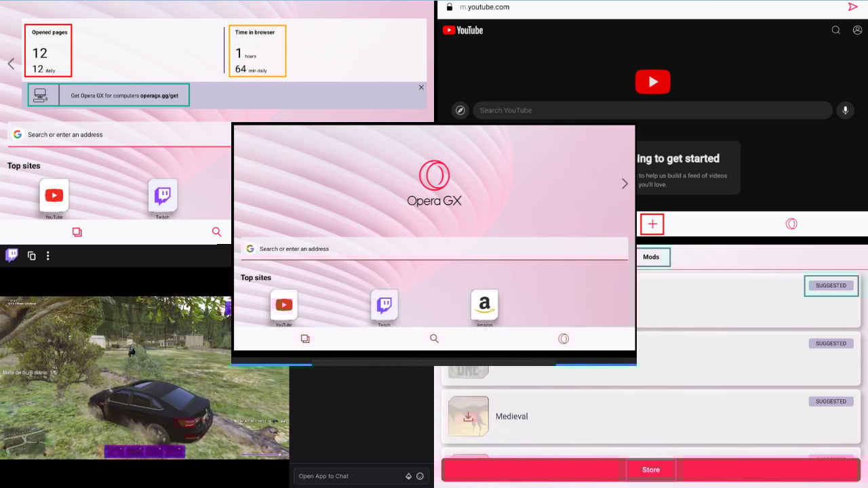This screenshot has width=868, height=488.
Task: Select the Opened pages stat showing 12
Action: pyautogui.click(x=48, y=51)
